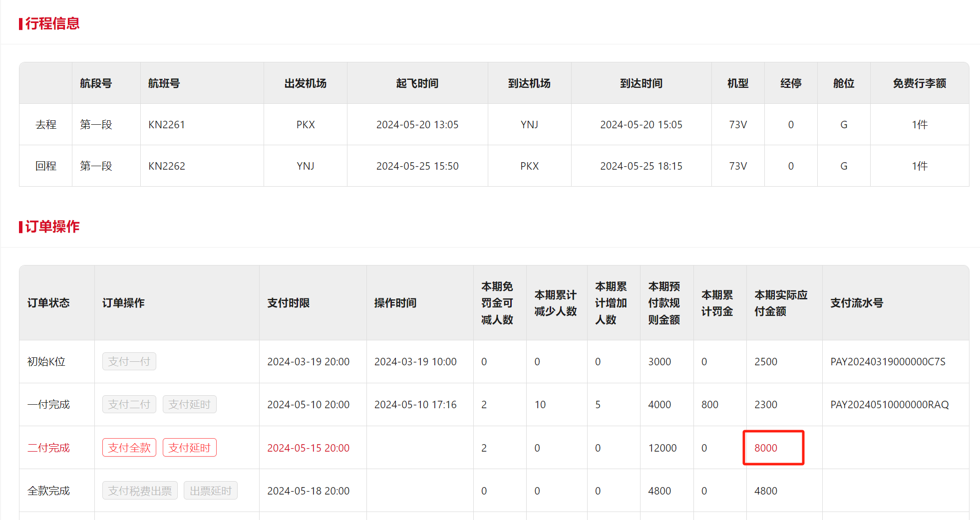
Task: Click the 行程信息 section heading
Action: coord(52,23)
